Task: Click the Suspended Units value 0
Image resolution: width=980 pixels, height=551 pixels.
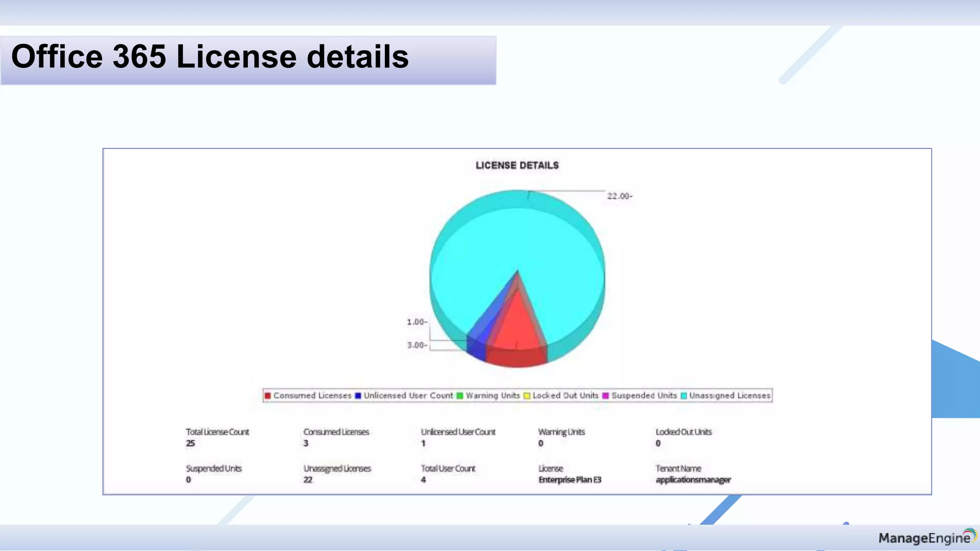Action: click(x=189, y=480)
